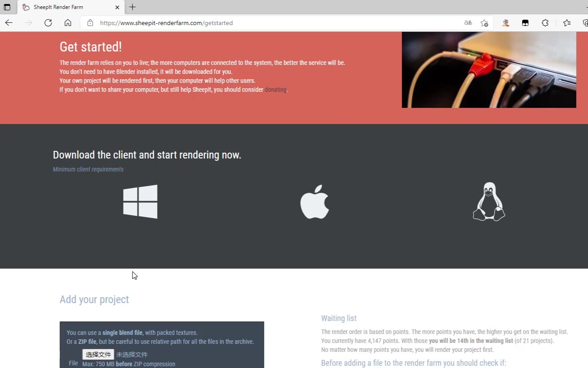Open the browser home page icon
The image size is (588, 368).
68,23
